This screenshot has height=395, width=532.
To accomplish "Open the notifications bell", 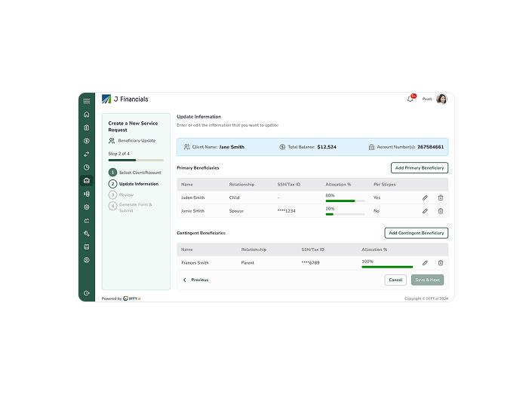I will click(410, 99).
